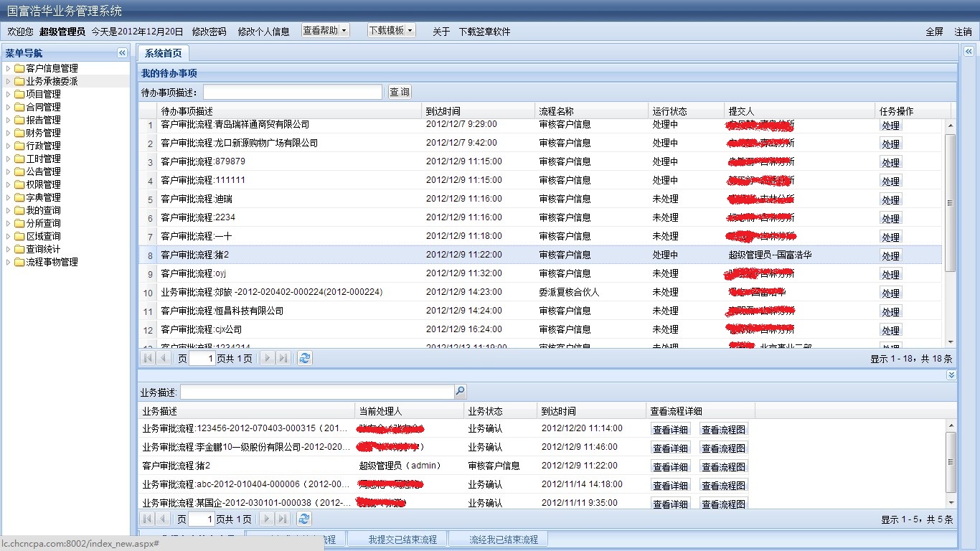The width and height of the screenshot is (980, 551).
Task: Click the 下载签章软件 link
Action: (484, 32)
